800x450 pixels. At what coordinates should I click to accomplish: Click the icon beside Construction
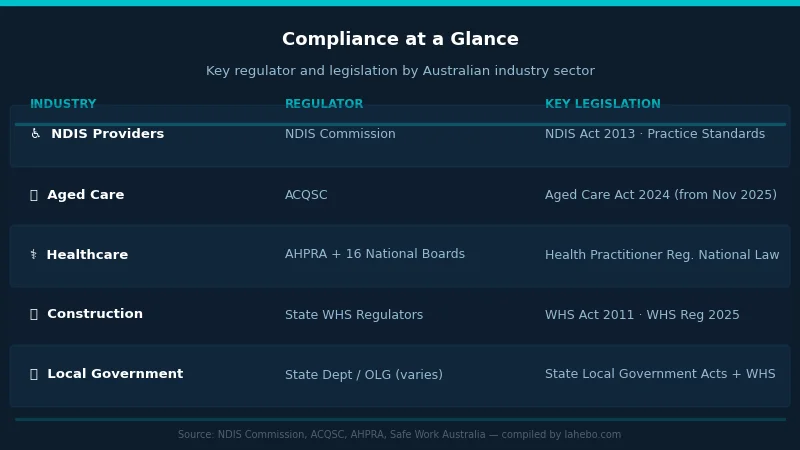(x=34, y=314)
